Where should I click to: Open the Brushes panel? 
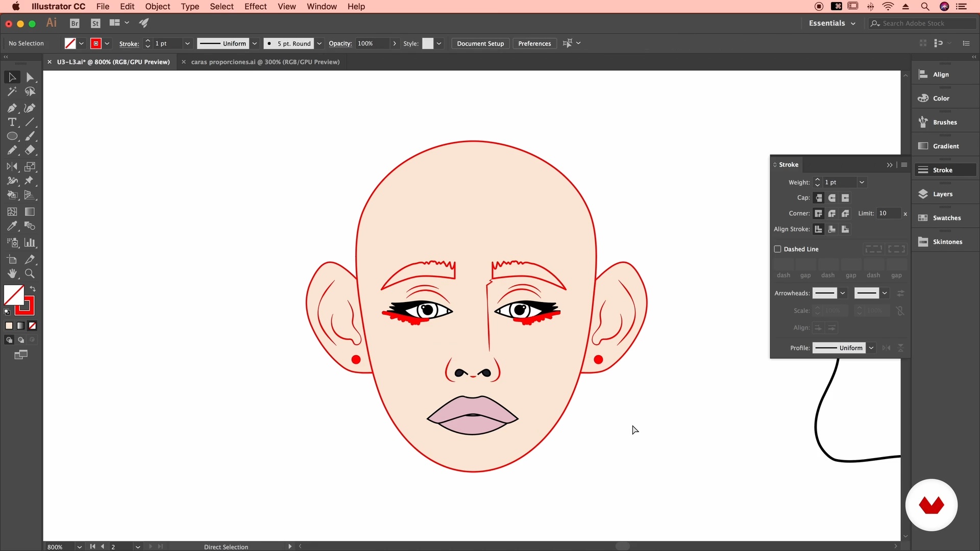click(944, 122)
